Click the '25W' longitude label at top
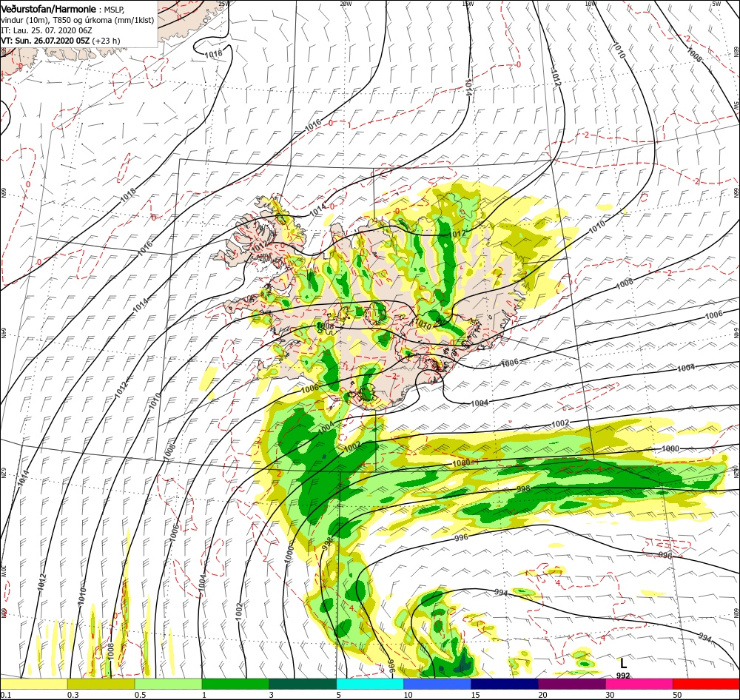740x700 pixels. 224,4
